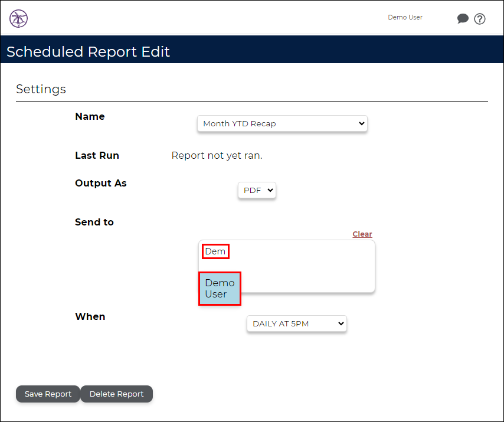504x422 pixels.
Task: Click the palm tree logo icon
Action: click(19, 19)
